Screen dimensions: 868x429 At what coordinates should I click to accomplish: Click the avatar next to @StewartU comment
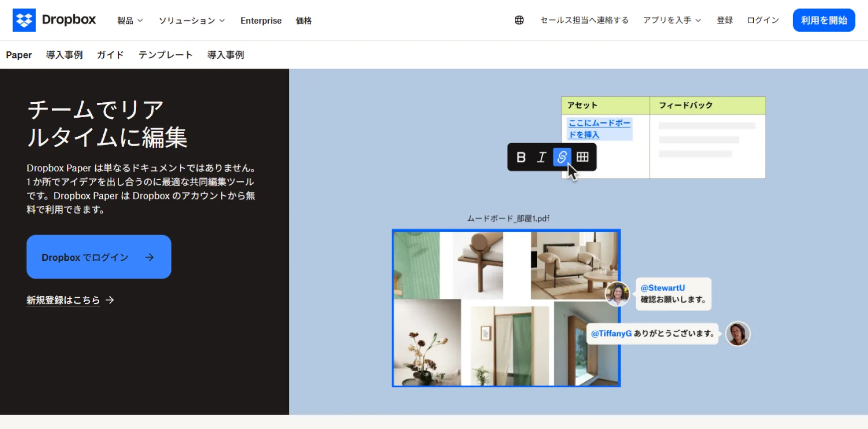pos(617,294)
